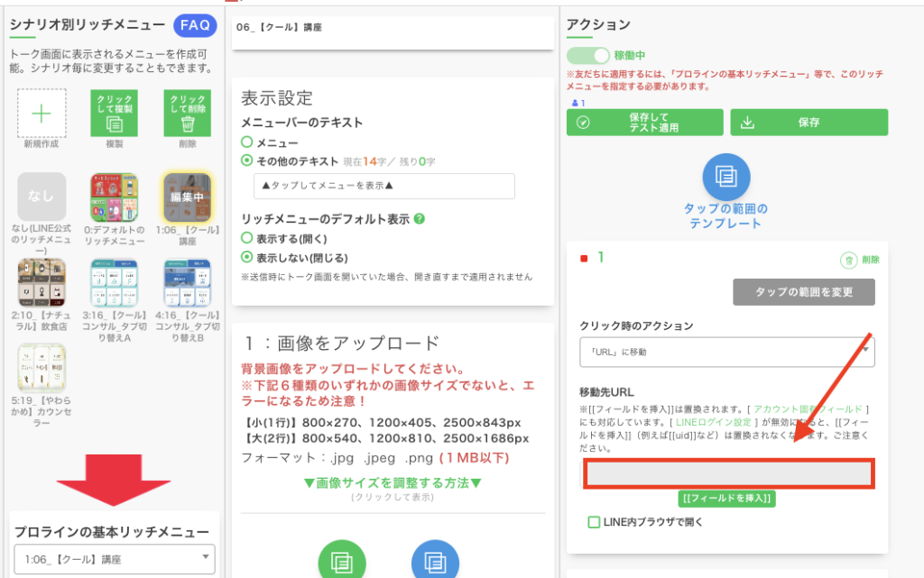Click the delete icon for tap area 1
Image resolution: width=924 pixels, height=578 pixels.
pyautogui.click(x=847, y=260)
